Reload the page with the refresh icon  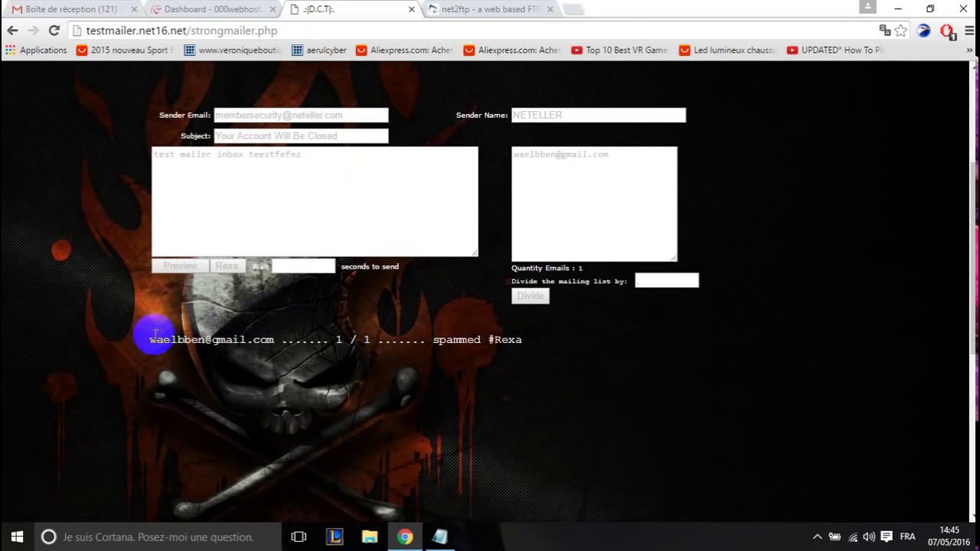point(54,31)
